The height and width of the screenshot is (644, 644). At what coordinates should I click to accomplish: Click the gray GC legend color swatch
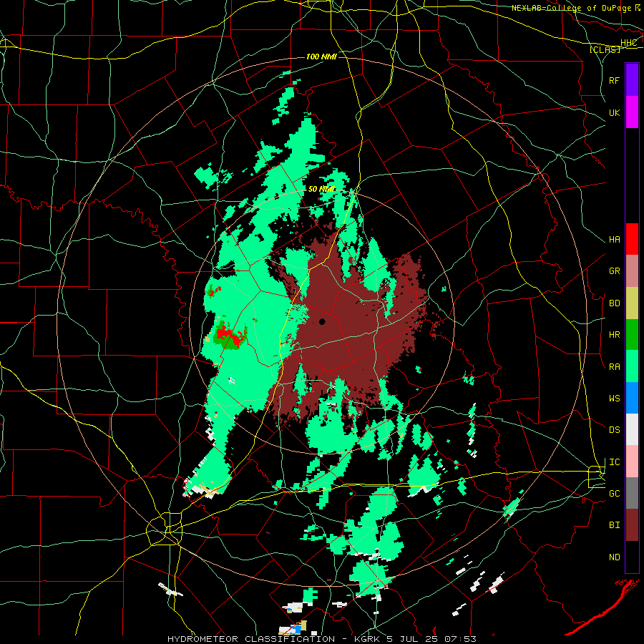pyautogui.click(x=632, y=493)
